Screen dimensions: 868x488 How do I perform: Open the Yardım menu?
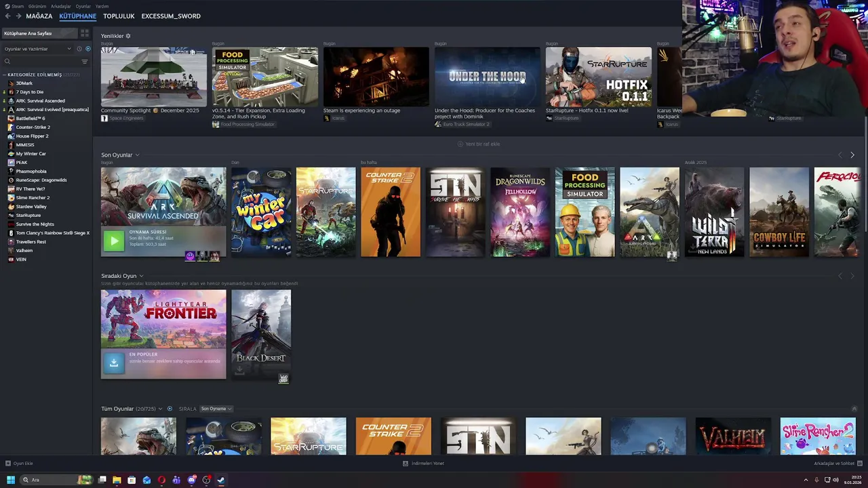tap(101, 6)
